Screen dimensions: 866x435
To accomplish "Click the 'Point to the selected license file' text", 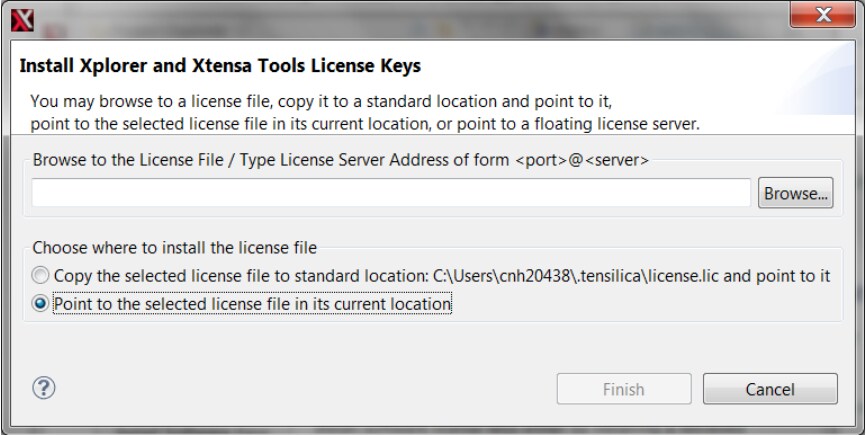I will point(252,303).
